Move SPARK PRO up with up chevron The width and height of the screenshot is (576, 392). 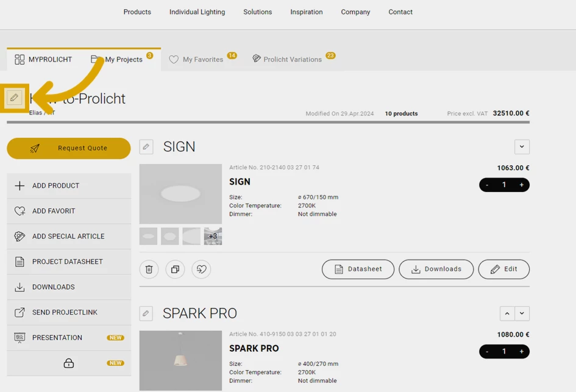click(x=507, y=313)
